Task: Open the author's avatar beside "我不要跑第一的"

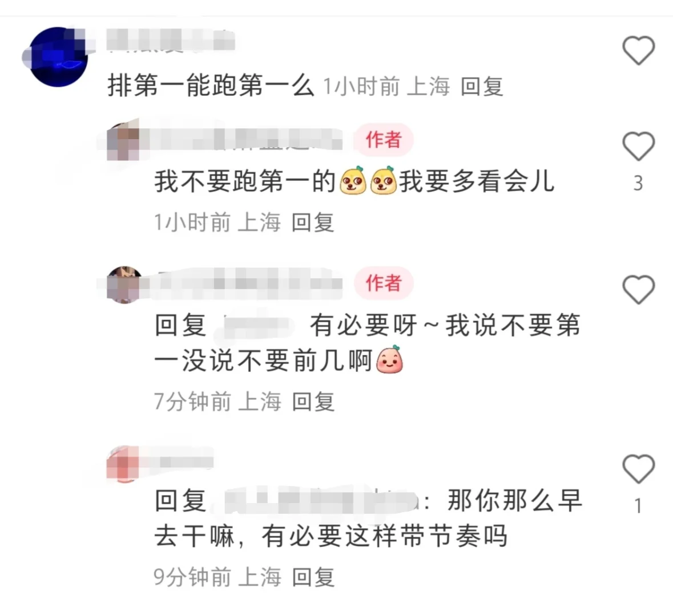Action: [124, 140]
